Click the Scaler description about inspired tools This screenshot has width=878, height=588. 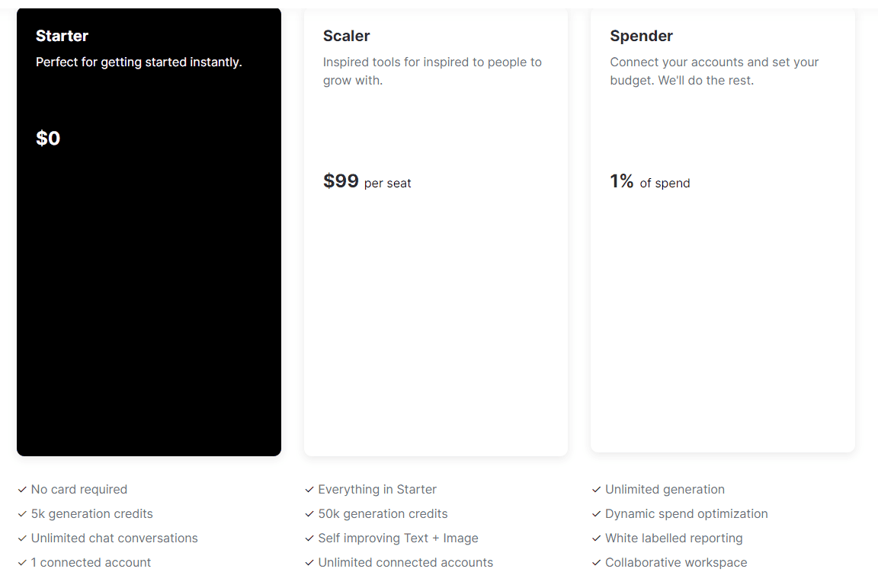(432, 71)
